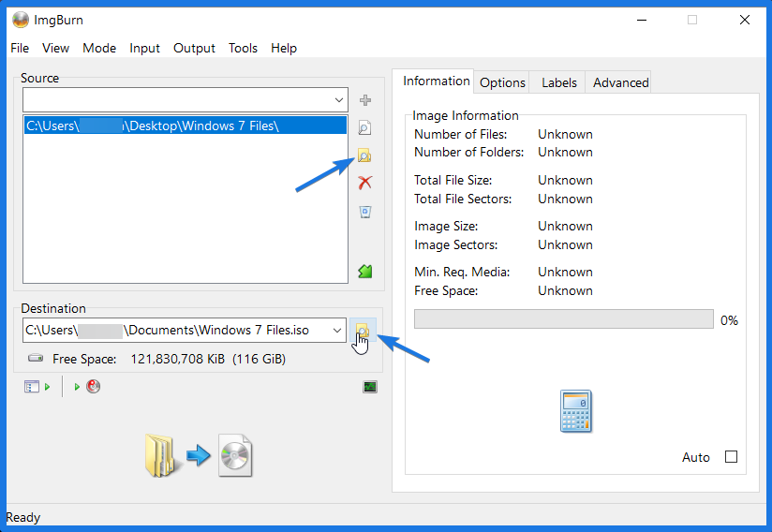Click the browse for a file icon

(x=364, y=128)
